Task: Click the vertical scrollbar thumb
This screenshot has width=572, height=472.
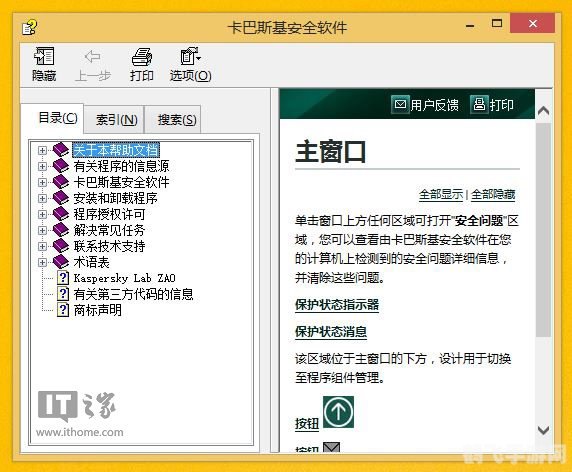Action: click(x=543, y=230)
